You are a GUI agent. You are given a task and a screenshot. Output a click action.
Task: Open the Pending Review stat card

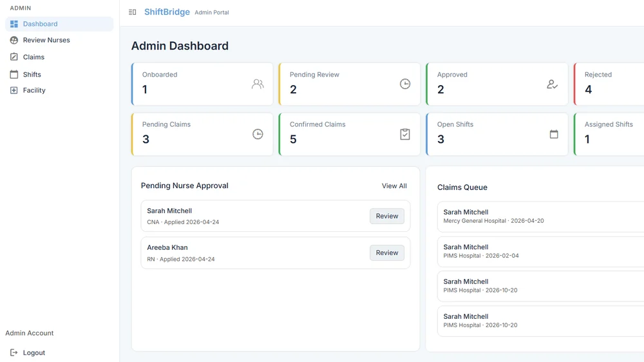[x=350, y=84]
